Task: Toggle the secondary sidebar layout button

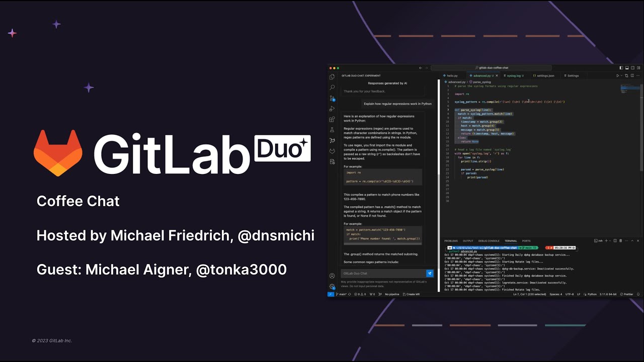Action: (x=632, y=68)
